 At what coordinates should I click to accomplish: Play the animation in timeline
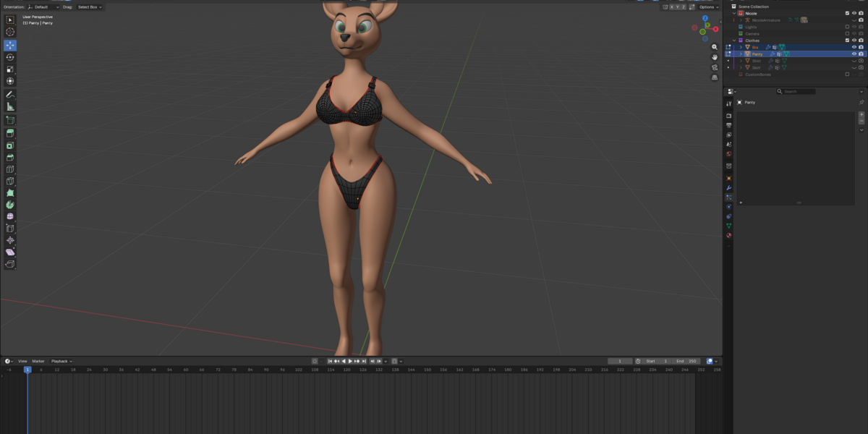point(350,361)
